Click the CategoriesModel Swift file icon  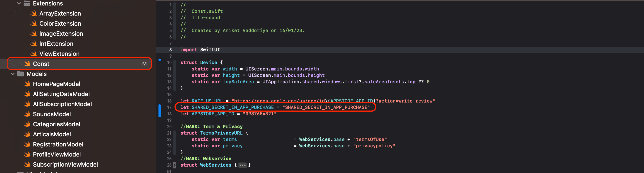(27, 124)
